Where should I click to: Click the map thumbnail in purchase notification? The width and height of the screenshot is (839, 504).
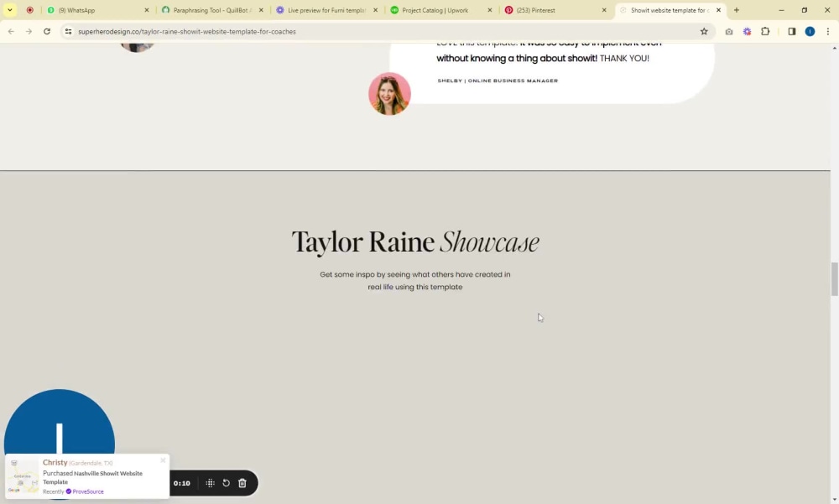point(23,475)
